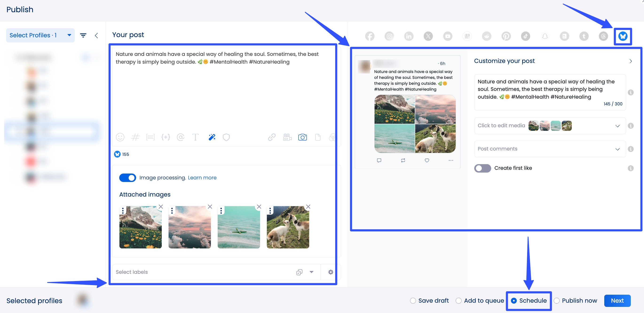The height and width of the screenshot is (313, 644).
Task: Disable the Image processing toggle
Action: (x=127, y=178)
